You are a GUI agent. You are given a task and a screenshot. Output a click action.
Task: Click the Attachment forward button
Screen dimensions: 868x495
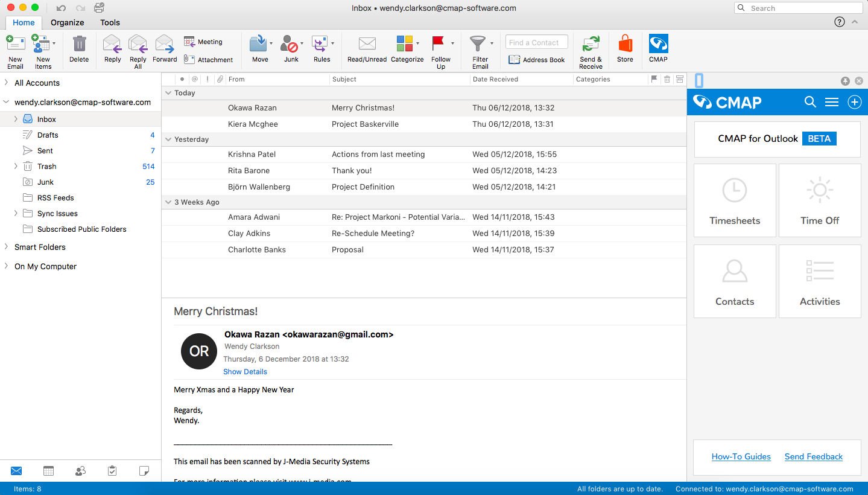click(208, 60)
